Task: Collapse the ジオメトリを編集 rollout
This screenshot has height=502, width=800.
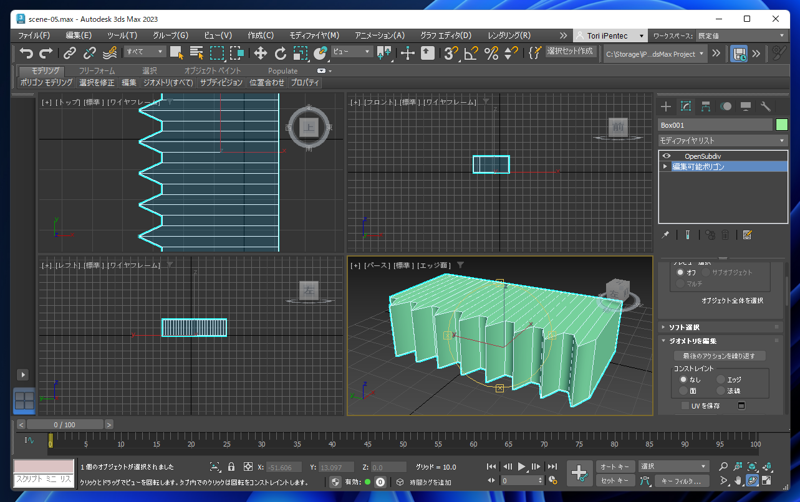Action: coord(693,341)
